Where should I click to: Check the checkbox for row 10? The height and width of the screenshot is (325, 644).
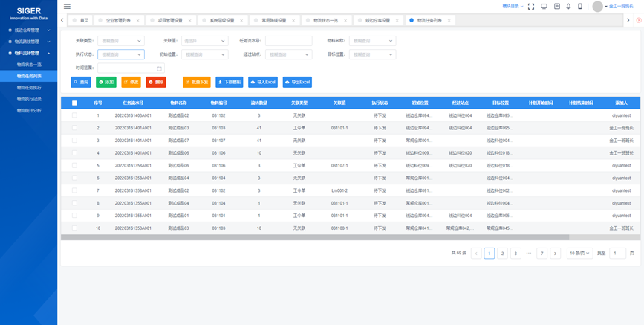74,228
